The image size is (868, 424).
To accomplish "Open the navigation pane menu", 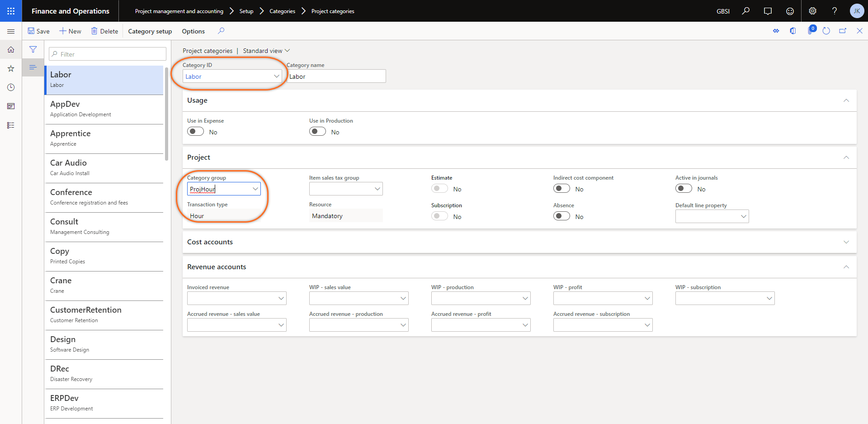I will (11, 32).
